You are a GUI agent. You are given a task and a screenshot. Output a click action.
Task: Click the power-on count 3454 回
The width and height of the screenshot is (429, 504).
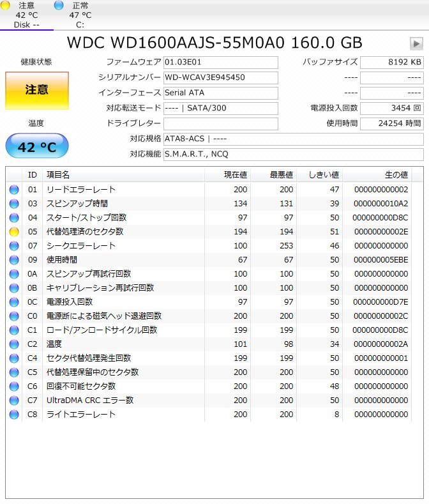tap(391, 109)
